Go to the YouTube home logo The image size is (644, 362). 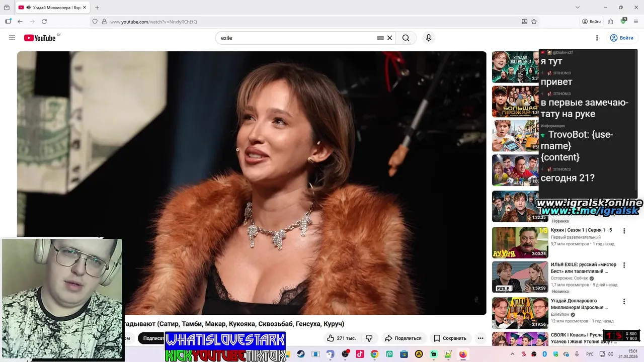pyautogui.click(x=40, y=38)
